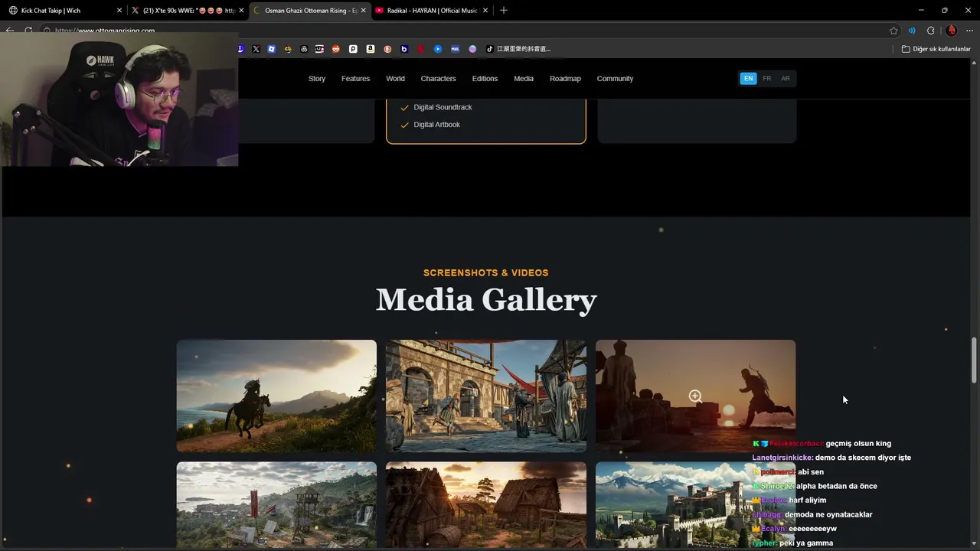Go back to the previous page

(x=10, y=31)
